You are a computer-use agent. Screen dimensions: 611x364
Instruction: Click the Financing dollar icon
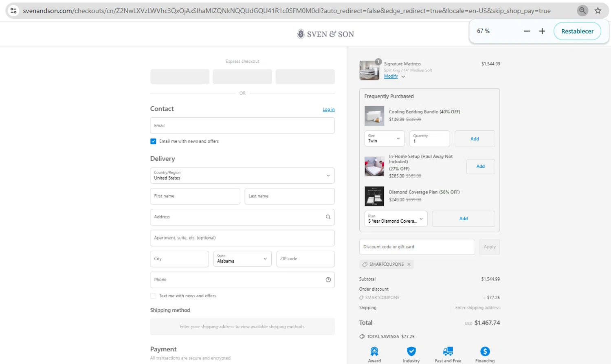[x=485, y=351]
